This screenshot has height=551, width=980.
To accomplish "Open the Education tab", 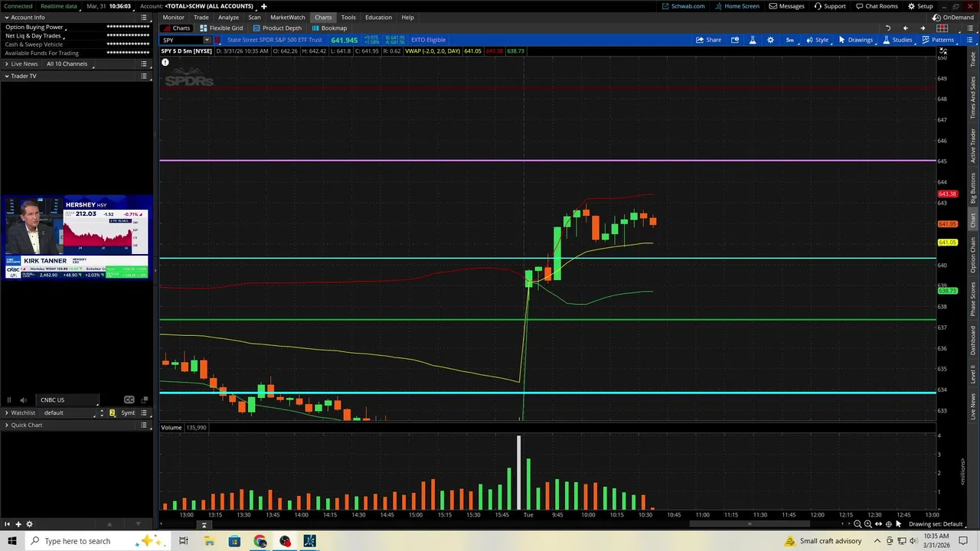I will point(378,17).
